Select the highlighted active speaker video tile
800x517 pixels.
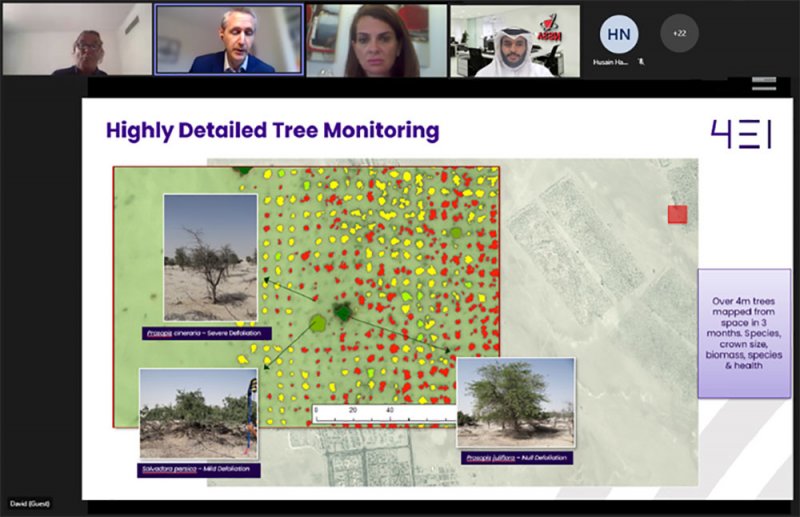pyautogui.click(x=229, y=40)
